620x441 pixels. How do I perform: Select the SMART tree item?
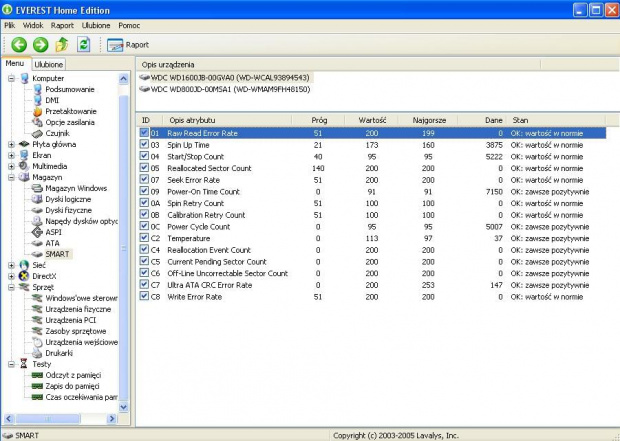point(57,254)
